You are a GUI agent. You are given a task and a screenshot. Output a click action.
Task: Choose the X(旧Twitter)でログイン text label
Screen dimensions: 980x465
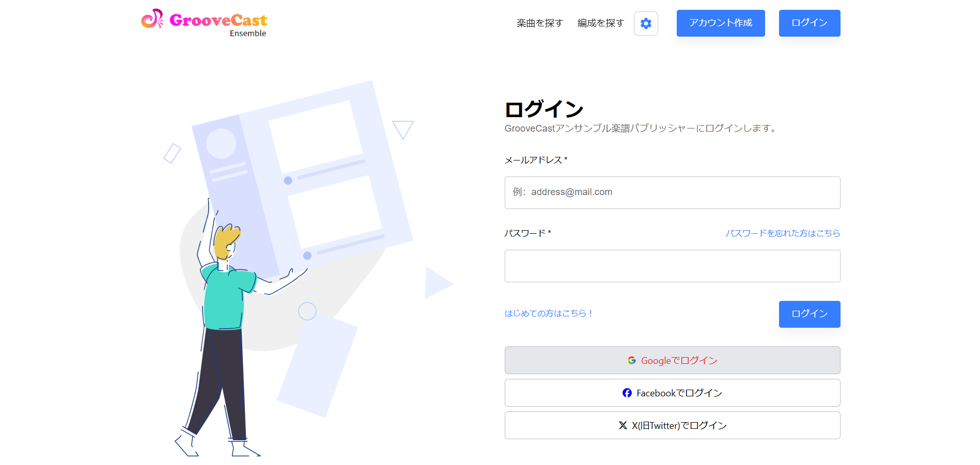679,426
